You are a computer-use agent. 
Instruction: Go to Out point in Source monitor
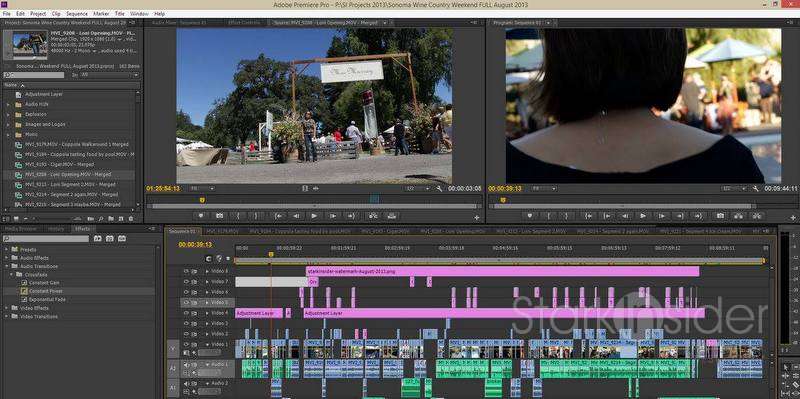pyautogui.click(x=351, y=216)
